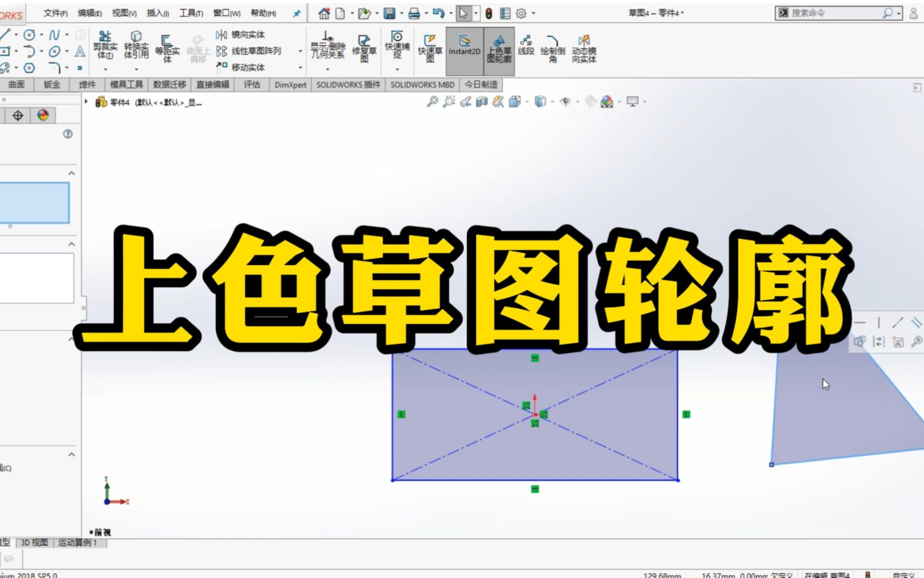Click Move Entities (移动实体) tool
The width and height of the screenshot is (924, 578).
(240, 67)
